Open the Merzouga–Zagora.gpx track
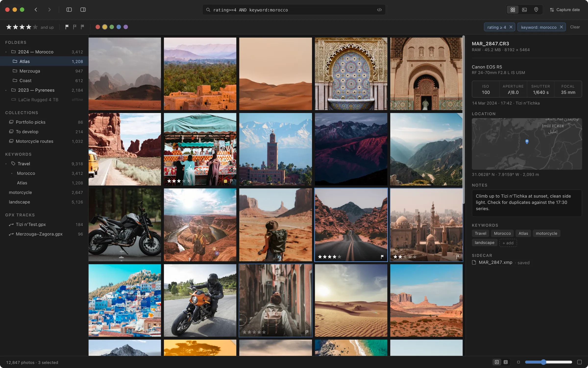This screenshot has width=588, height=368. click(44, 234)
